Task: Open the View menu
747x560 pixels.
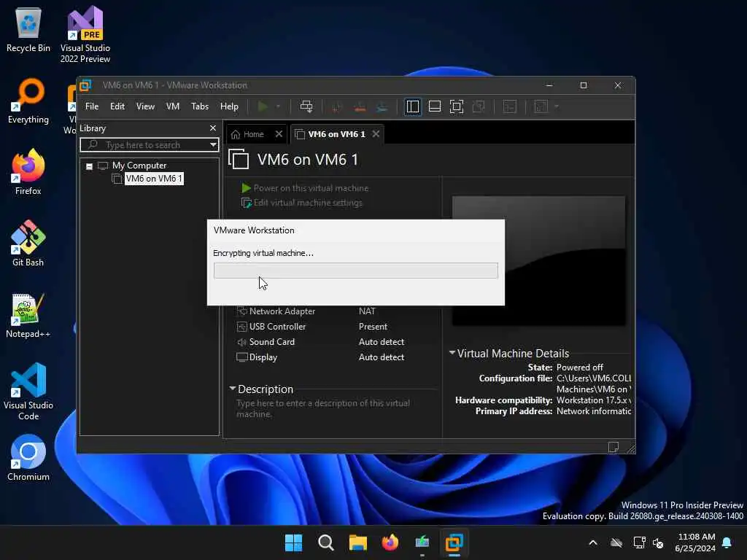Action: (145, 106)
